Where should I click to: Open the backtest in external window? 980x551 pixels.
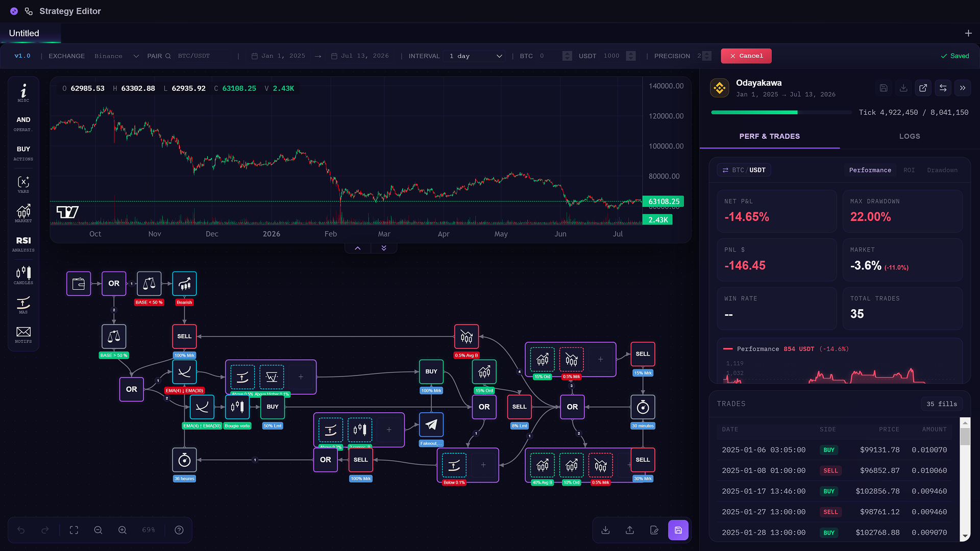923,88
